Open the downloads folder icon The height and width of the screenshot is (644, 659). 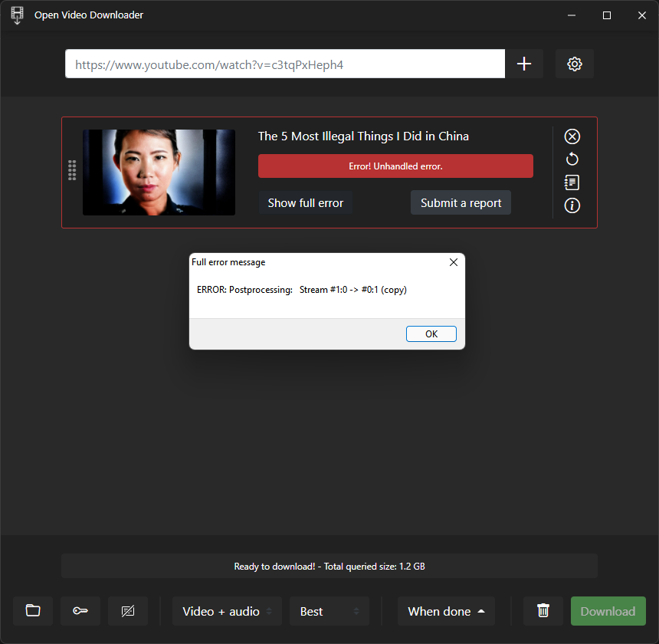click(32, 610)
